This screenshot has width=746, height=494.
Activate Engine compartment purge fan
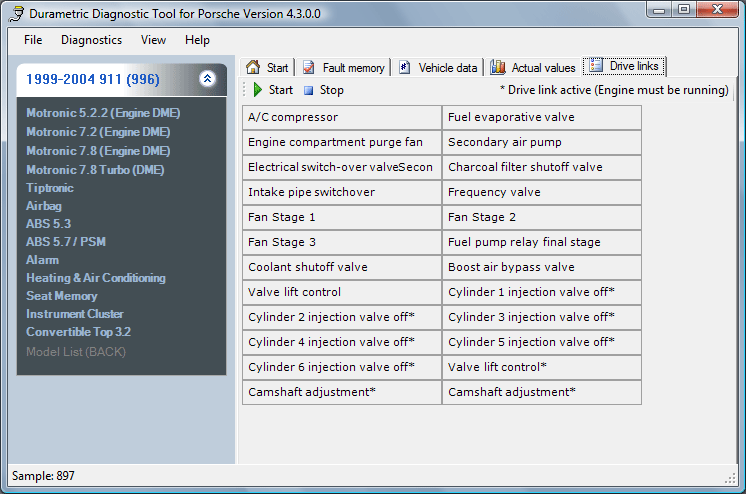point(342,142)
